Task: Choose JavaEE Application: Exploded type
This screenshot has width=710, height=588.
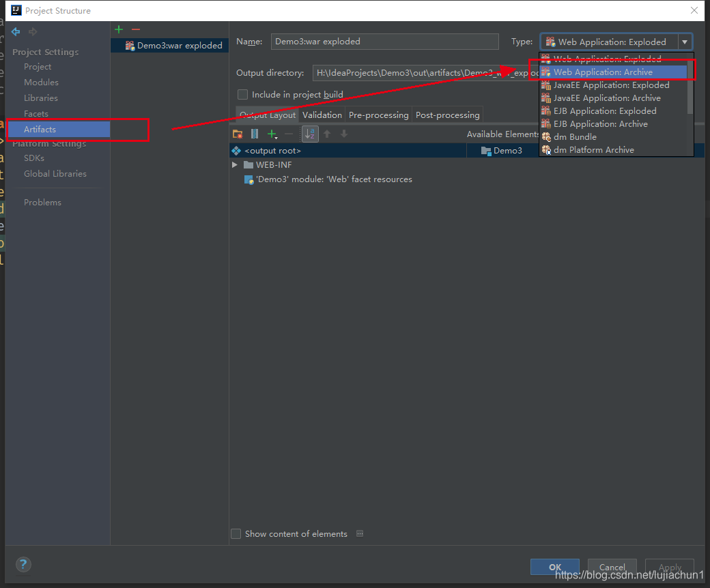Action: [614, 85]
